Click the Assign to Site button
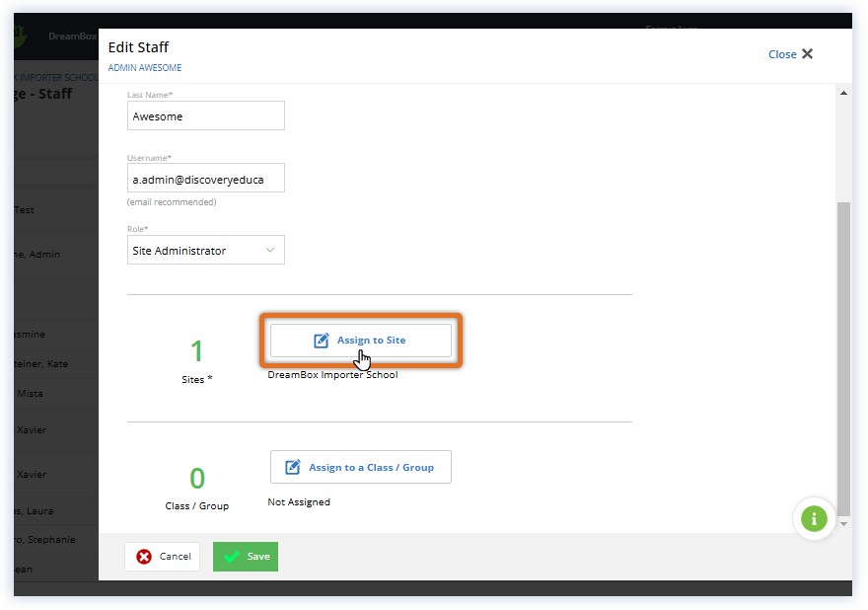Image resolution: width=868 pixels, height=610 pixels. [x=360, y=341]
